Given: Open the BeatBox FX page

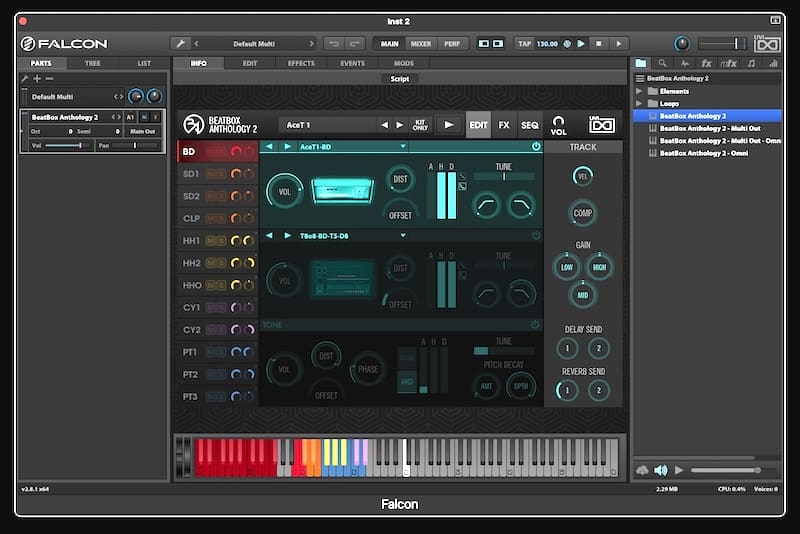Looking at the screenshot, I should point(504,125).
